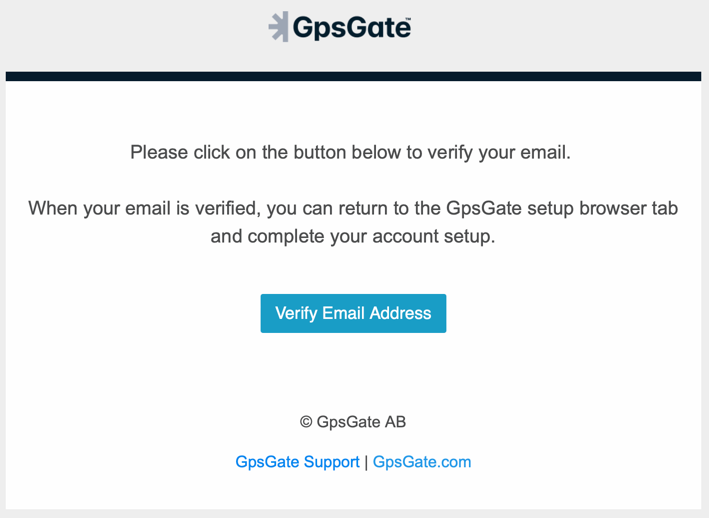Verify the email with the blue button
Viewport: 709px width, 518px height.
point(353,313)
